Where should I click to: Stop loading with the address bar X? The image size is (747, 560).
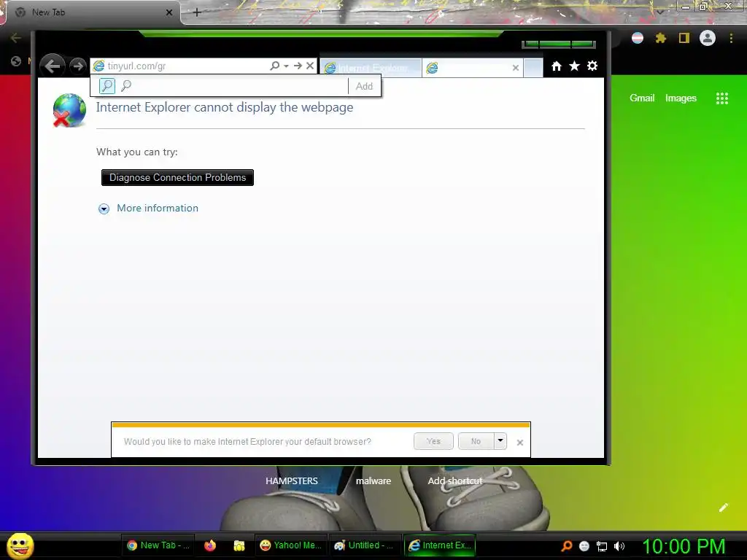coord(309,66)
